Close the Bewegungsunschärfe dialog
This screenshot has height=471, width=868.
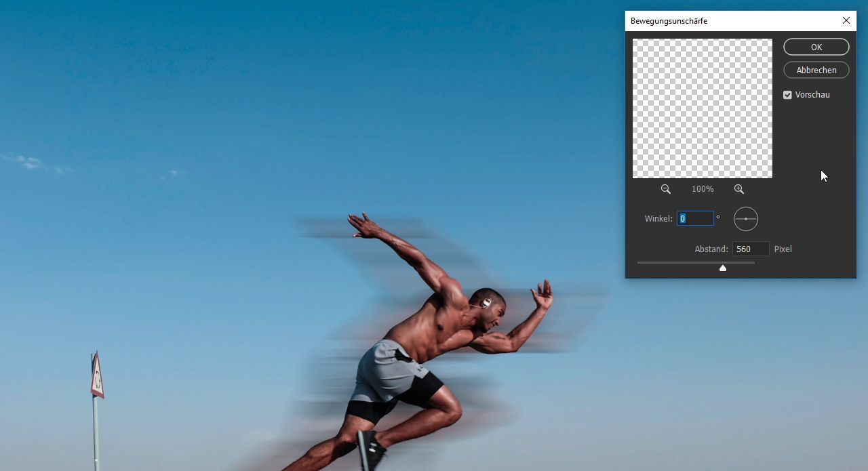[x=846, y=21]
